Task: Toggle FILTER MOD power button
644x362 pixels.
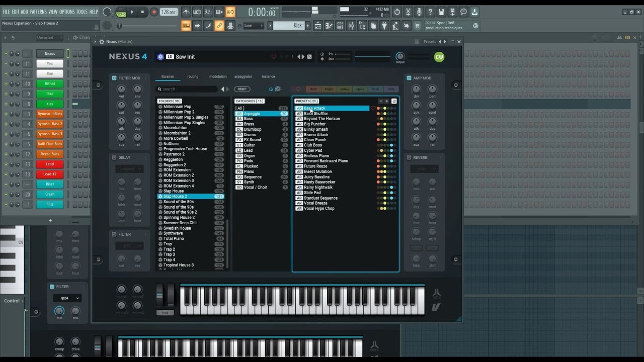Action: point(114,78)
